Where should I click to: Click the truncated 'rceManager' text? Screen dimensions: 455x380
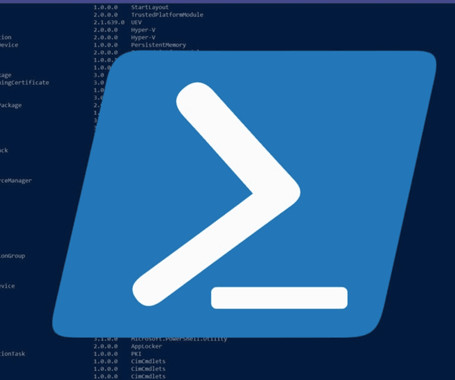[x=16, y=180]
